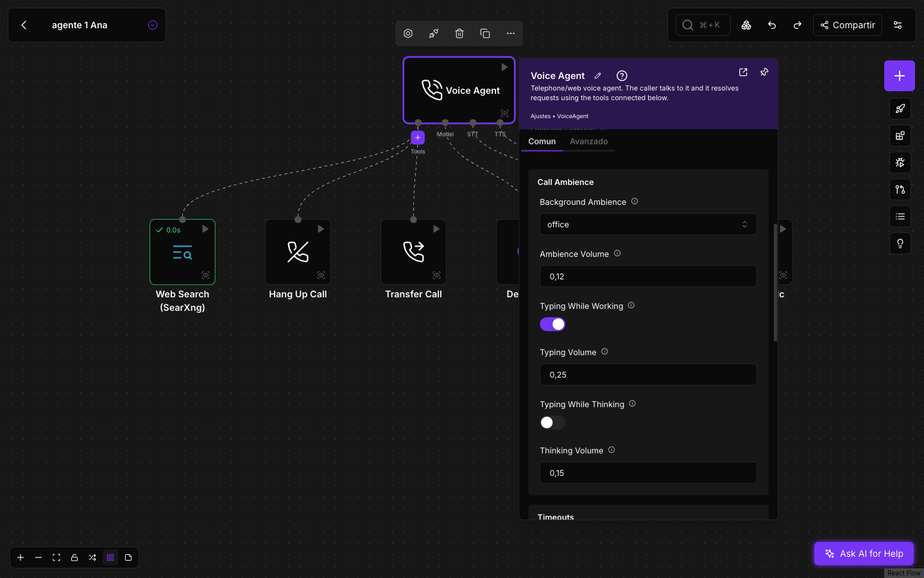Image resolution: width=924 pixels, height=578 pixels.
Task: Enable the Typing While Thinking toggle
Action: [552, 423]
